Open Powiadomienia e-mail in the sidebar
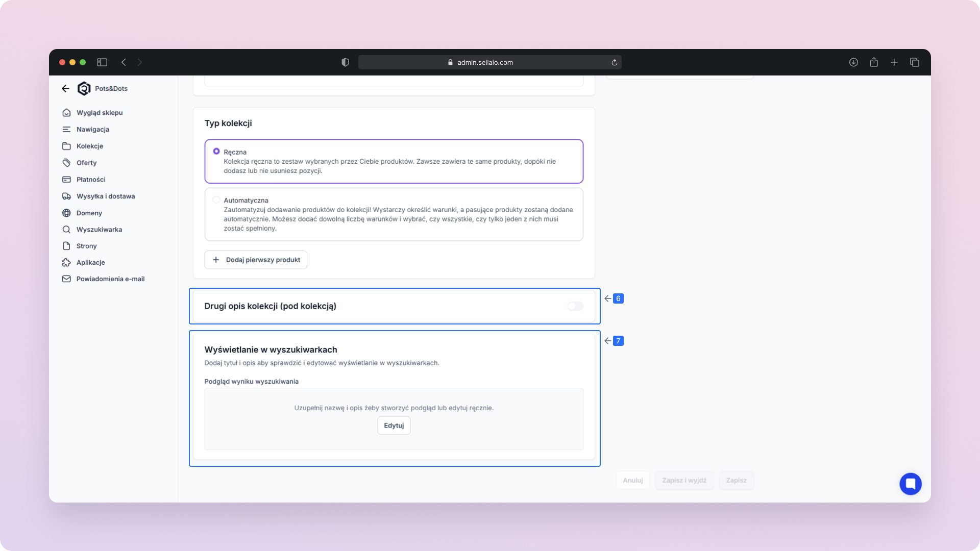Image resolution: width=980 pixels, height=551 pixels. [x=110, y=279]
